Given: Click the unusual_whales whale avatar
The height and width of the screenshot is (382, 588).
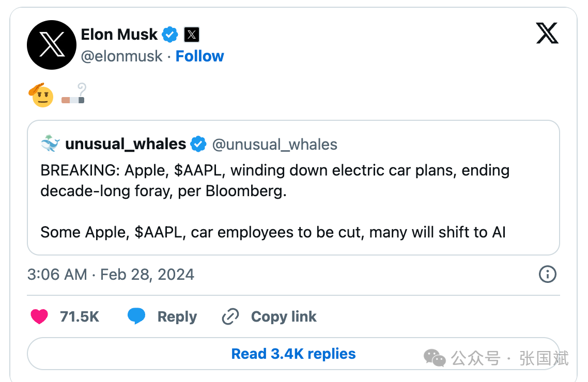Looking at the screenshot, I should [50, 144].
